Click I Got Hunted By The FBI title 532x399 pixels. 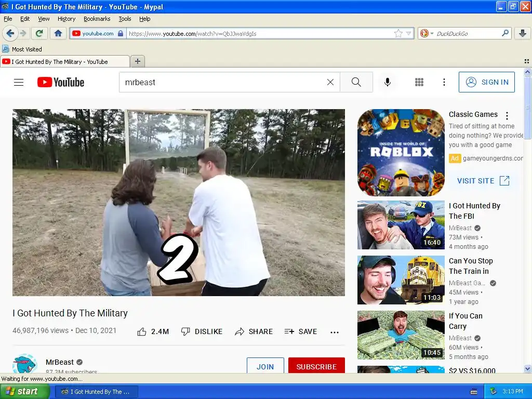[474, 211]
